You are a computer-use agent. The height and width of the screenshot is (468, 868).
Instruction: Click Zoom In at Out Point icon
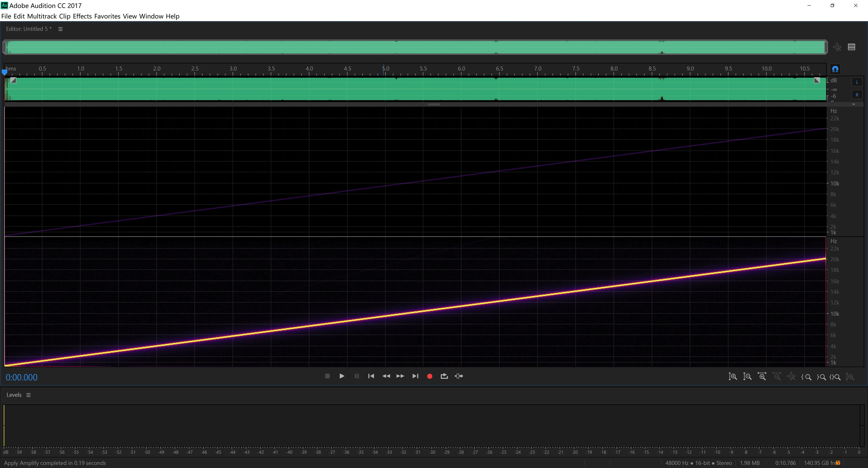[x=821, y=377]
